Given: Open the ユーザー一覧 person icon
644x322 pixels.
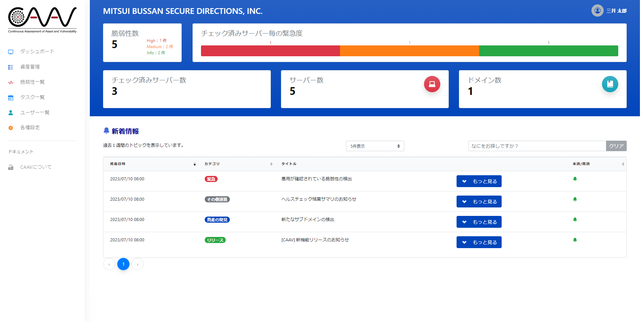Looking at the screenshot, I should click(11, 113).
